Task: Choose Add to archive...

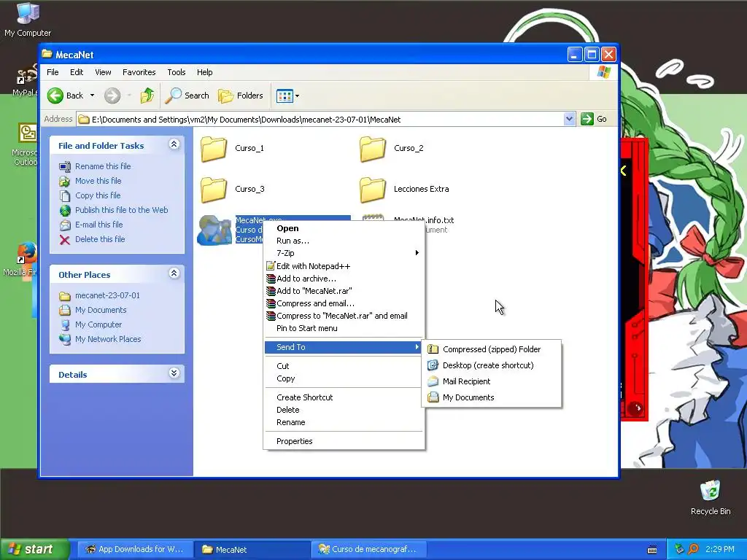Action: (x=344, y=279)
